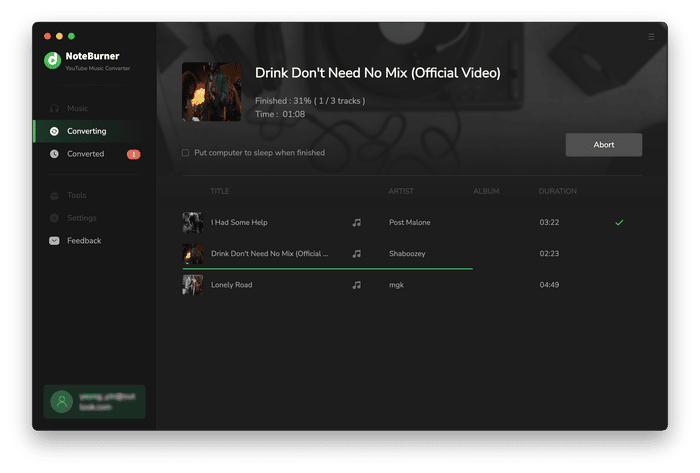Open the Converted list in sidebar
The height and width of the screenshot is (473, 700).
point(95,154)
